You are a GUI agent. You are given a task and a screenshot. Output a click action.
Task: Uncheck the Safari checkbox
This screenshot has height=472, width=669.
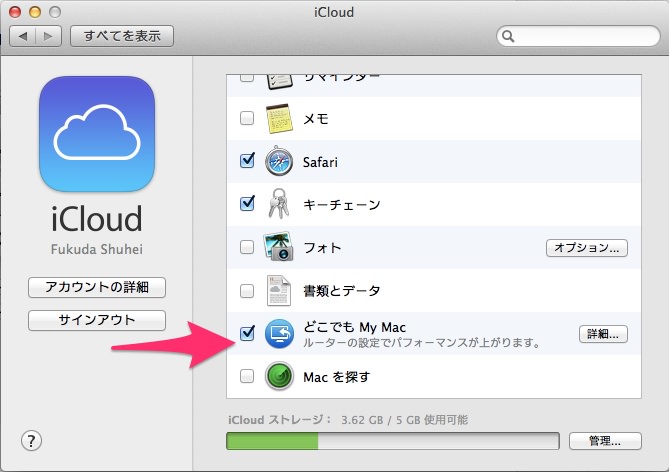coord(247,161)
